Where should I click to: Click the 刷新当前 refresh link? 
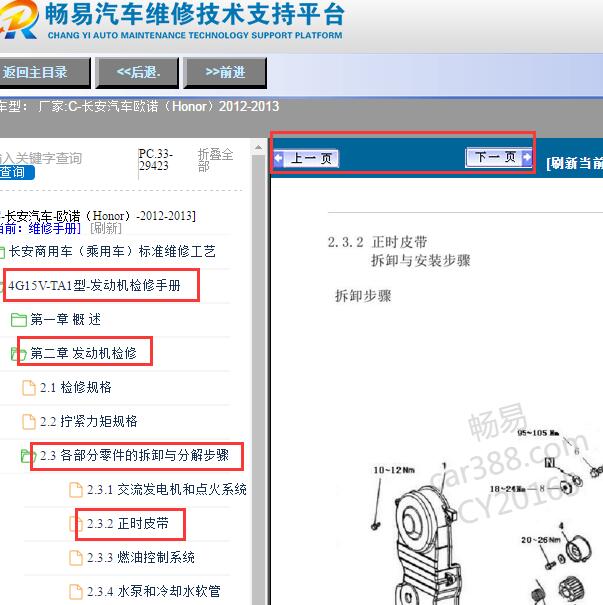pyautogui.click(x=574, y=163)
